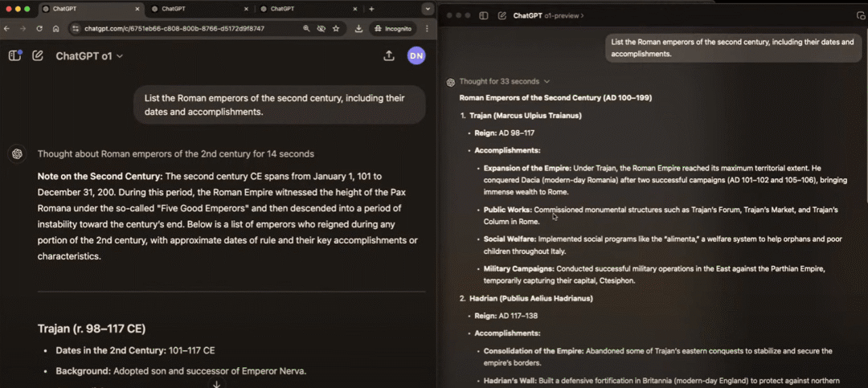Image resolution: width=868 pixels, height=388 pixels.
Task: Click the user prompt bubble in the desktop app
Action: [732, 48]
